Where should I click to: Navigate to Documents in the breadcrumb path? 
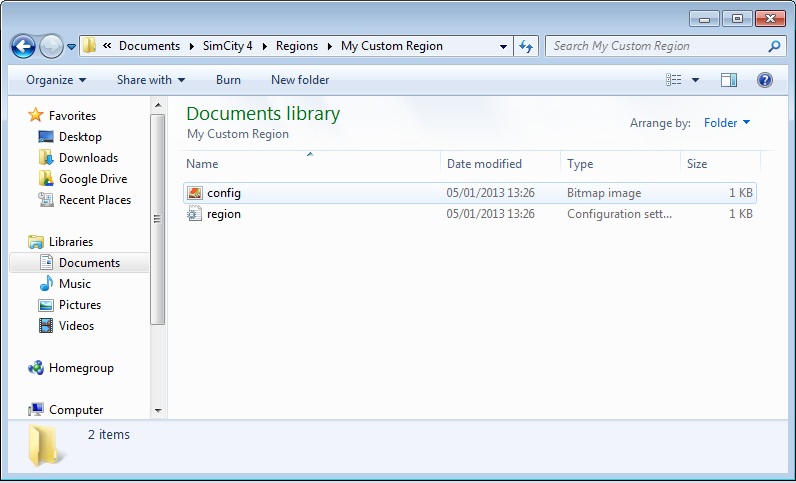pos(149,46)
